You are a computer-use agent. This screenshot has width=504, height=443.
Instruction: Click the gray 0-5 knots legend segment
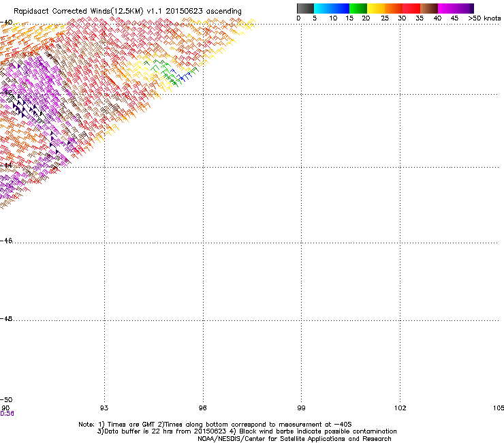coord(305,8)
